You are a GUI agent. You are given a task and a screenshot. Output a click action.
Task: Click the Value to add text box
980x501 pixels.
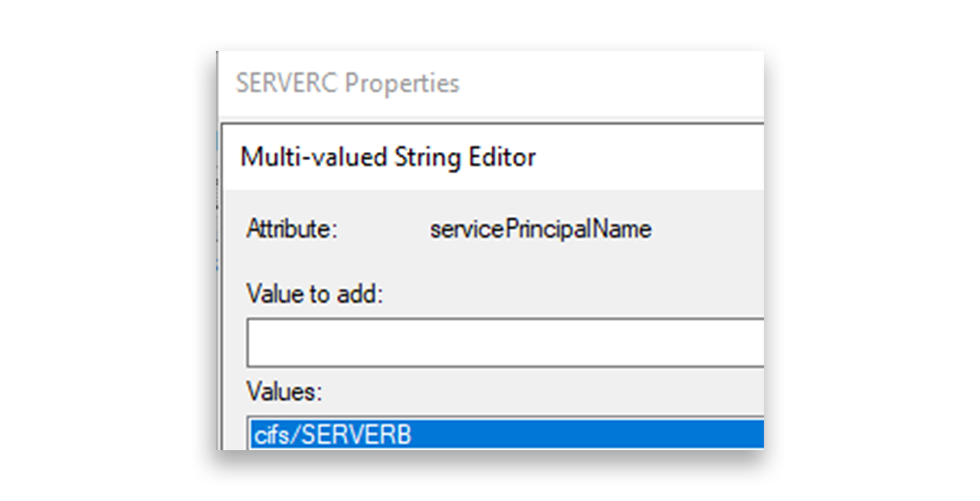pos(505,343)
